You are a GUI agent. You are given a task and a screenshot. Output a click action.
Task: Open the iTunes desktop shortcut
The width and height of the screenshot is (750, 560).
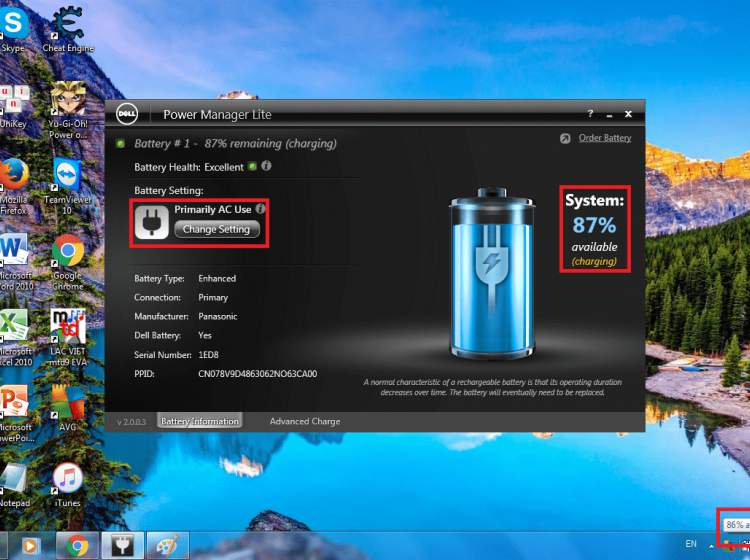coord(67,485)
